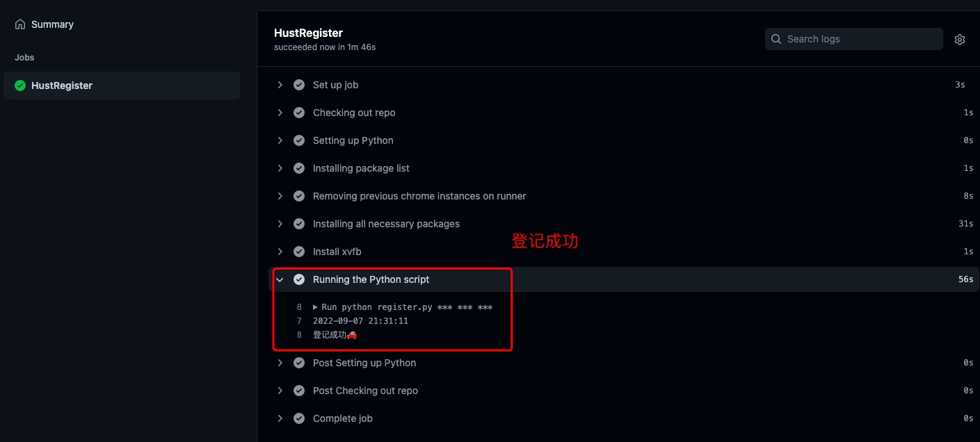Click the Removing previous chrome instances step name
This screenshot has height=442, width=980.
(419, 195)
